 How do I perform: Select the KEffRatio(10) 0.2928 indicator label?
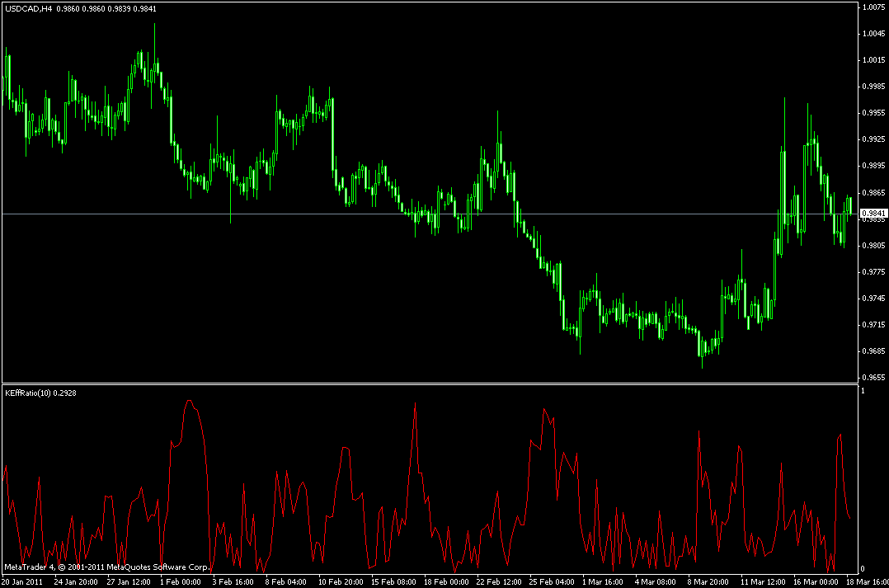pos(40,393)
